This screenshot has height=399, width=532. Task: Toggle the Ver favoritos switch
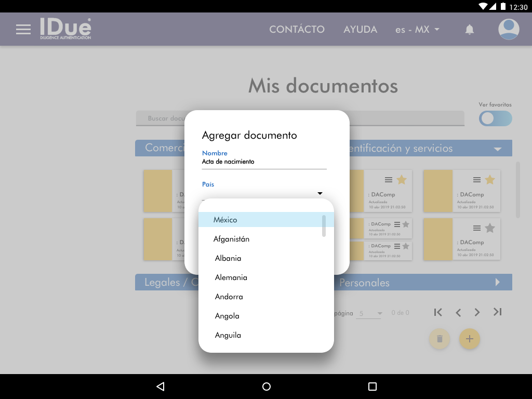(495, 118)
